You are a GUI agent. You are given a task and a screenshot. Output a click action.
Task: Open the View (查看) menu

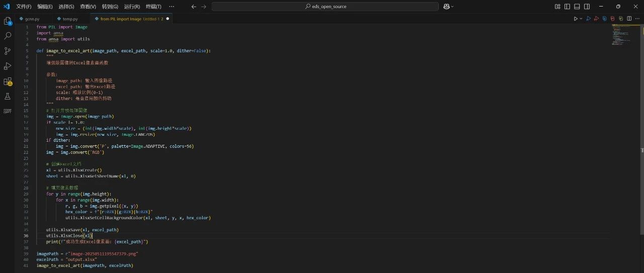tap(88, 7)
